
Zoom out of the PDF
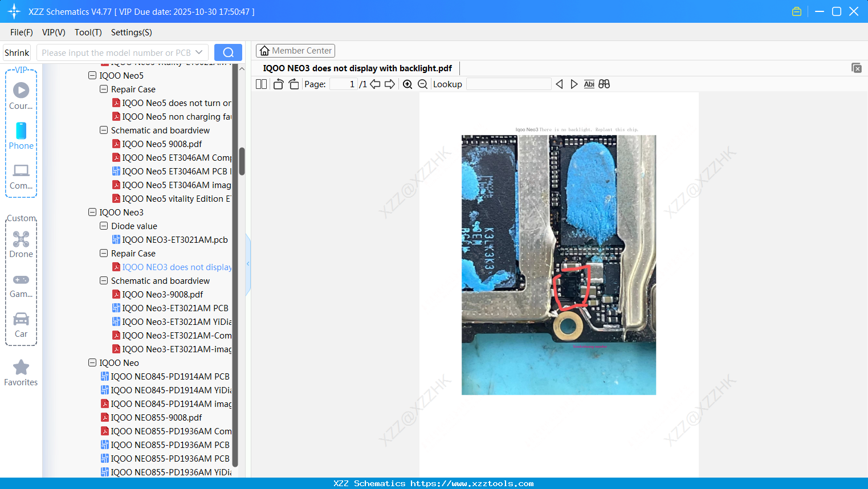(x=422, y=84)
